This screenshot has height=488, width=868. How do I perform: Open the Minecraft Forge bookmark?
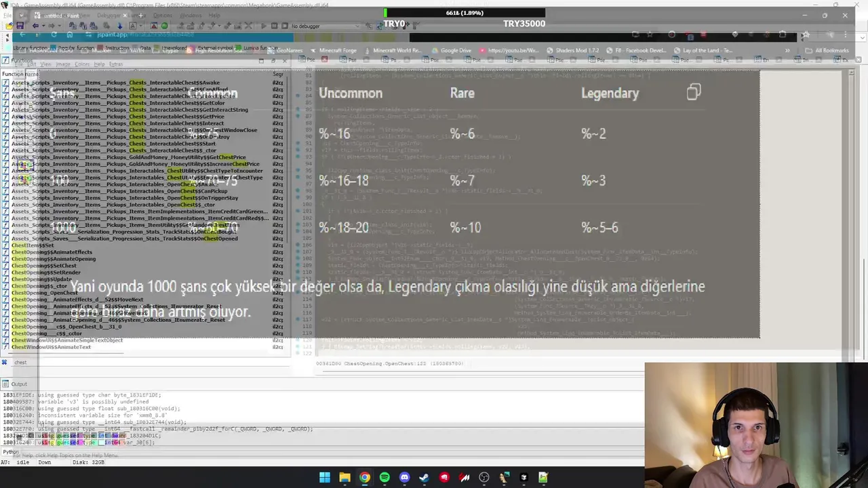333,50
